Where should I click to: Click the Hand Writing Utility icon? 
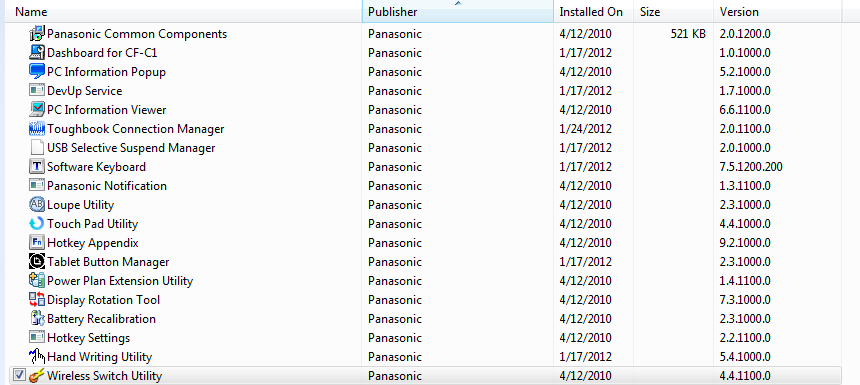coord(37,356)
